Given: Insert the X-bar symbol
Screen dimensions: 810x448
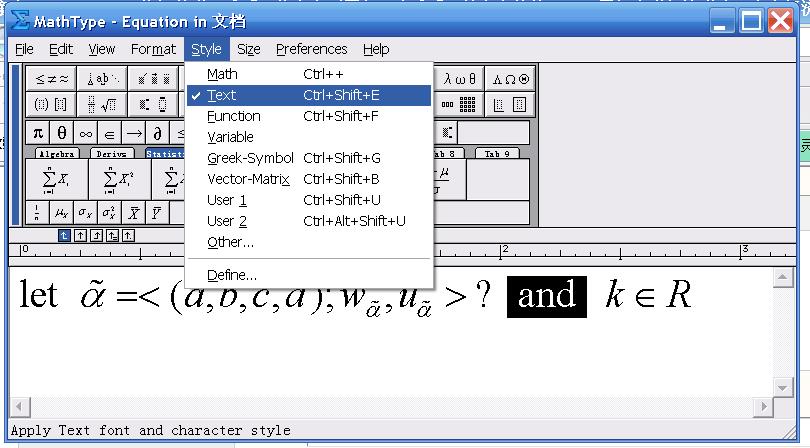Looking at the screenshot, I should point(133,213).
